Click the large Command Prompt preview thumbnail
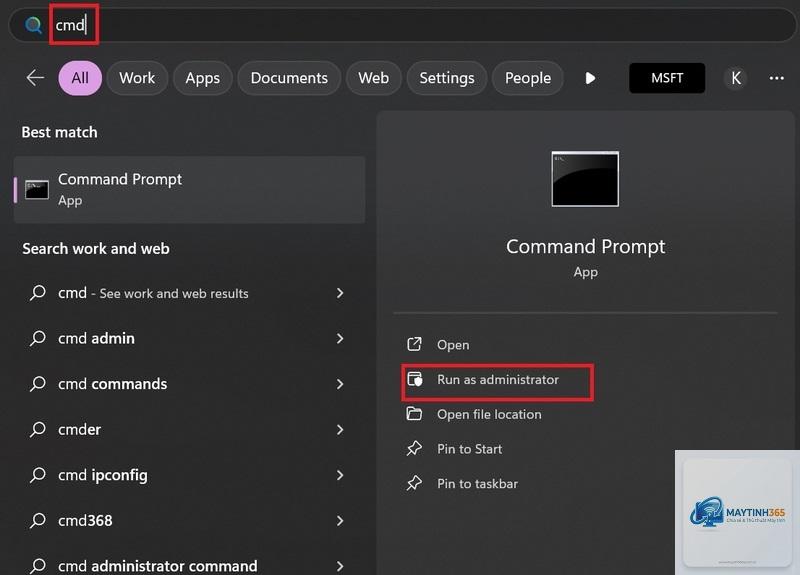This screenshot has height=575, width=800. [585, 179]
